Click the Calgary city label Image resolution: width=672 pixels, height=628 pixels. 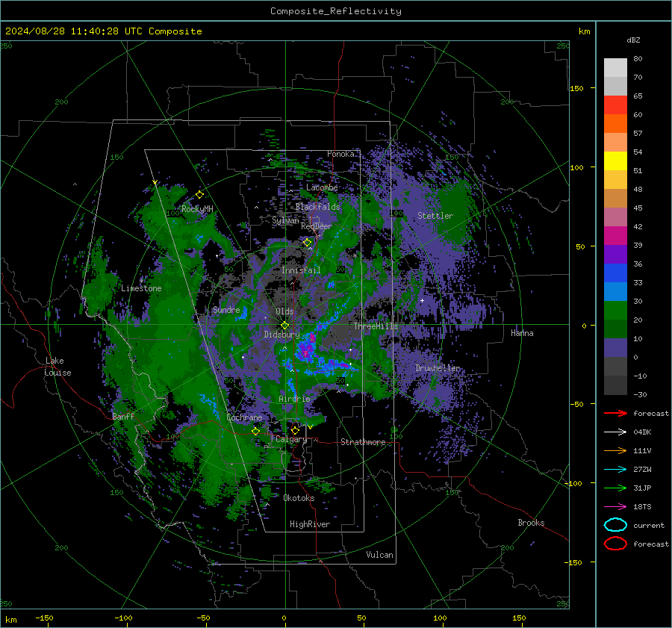tap(291, 439)
